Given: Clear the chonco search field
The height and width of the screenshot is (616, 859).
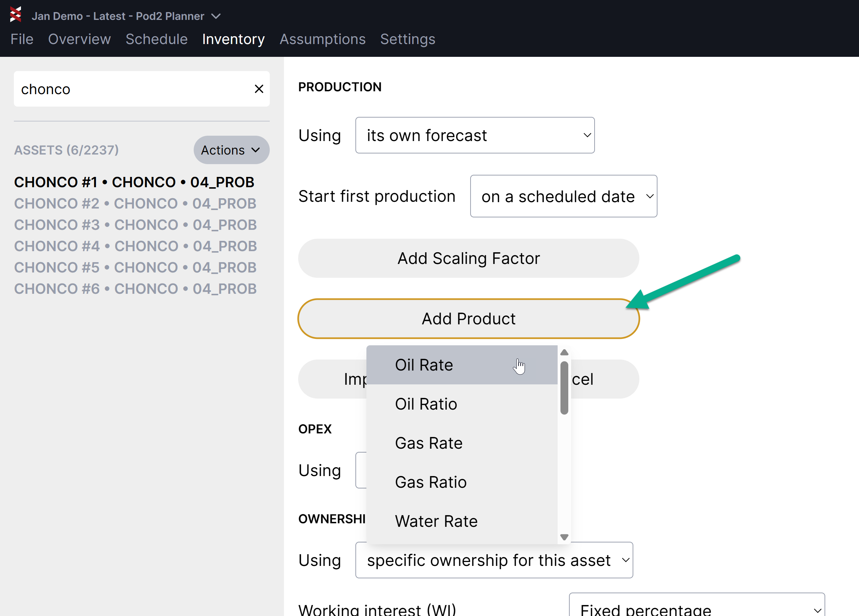Looking at the screenshot, I should tap(259, 89).
